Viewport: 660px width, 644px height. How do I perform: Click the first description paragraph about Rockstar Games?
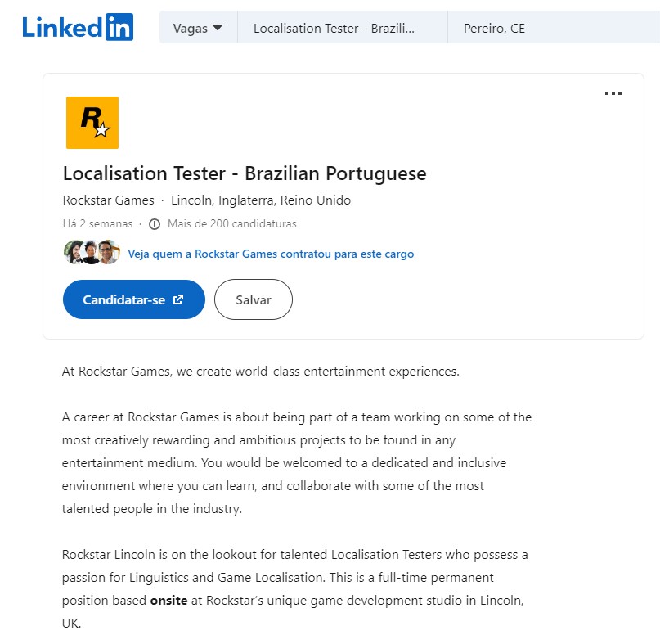(261, 371)
